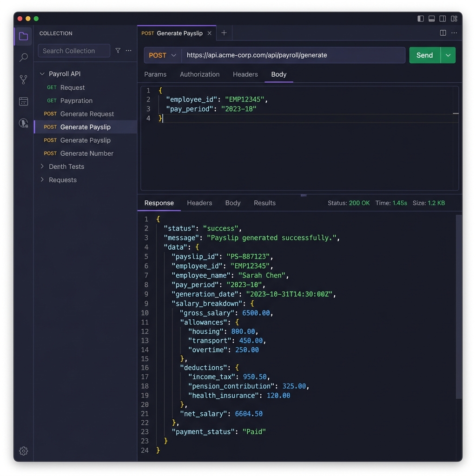
Task: Click the "housing" allowance line
Action: pos(223,331)
